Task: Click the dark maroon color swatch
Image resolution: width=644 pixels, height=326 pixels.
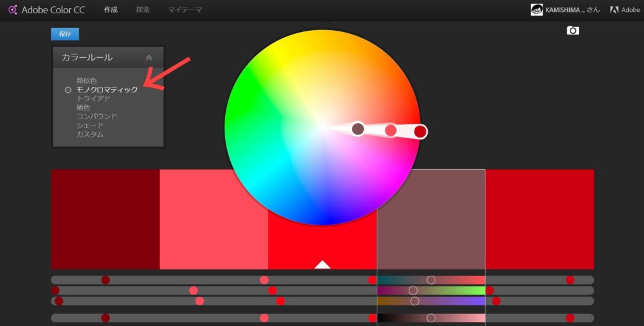Action: pyautogui.click(x=105, y=219)
